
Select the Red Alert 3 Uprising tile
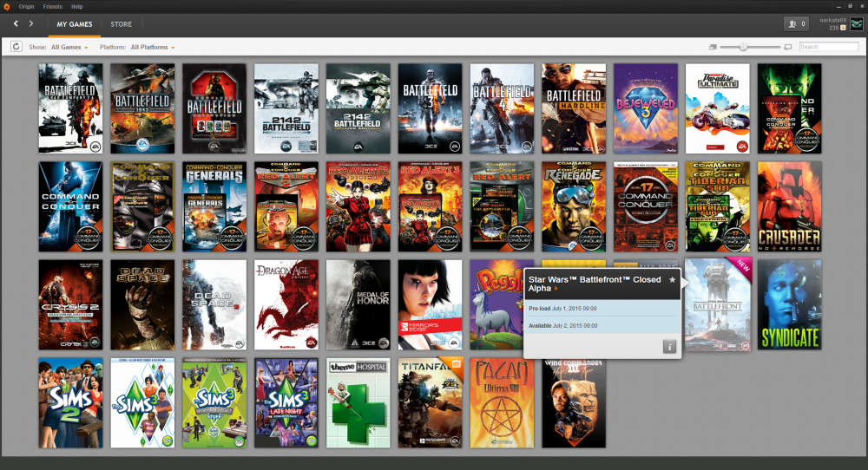coord(358,206)
